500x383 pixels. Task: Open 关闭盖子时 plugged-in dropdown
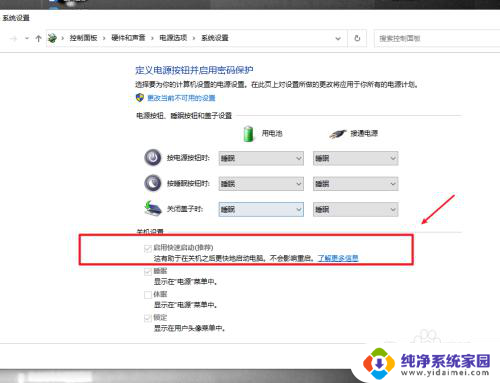point(355,209)
